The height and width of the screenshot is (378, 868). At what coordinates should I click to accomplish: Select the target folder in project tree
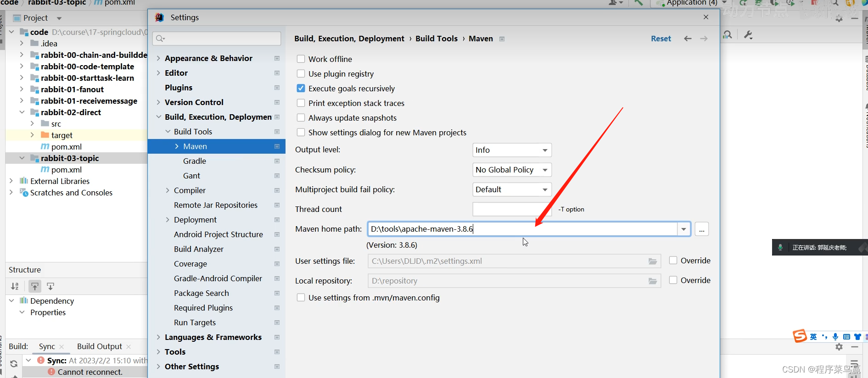(62, 135)
